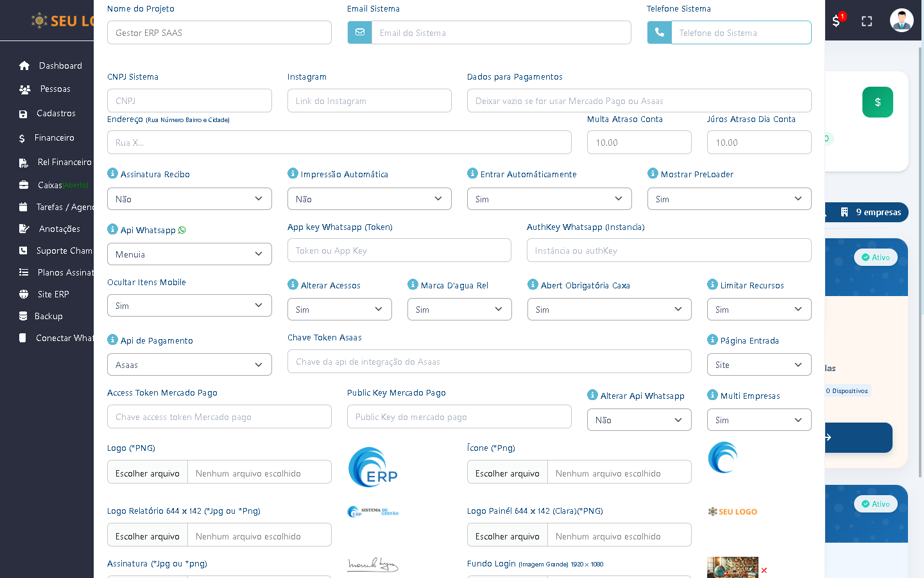Go to Backup in the sidebar menu

coord(48,316)
